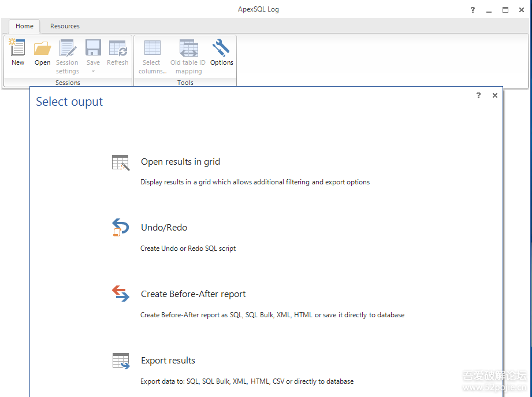Select Create Before-After report heading
Image resolution: width=532 pixels, height=397 pixels.
click(x=193, y=294)
